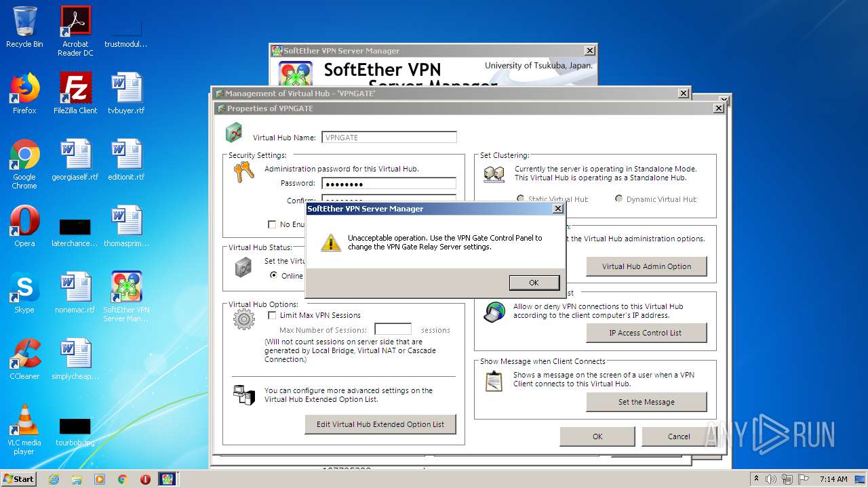
Task: Open FileZilla Client shortcut
Action: [x=75, y=94]
